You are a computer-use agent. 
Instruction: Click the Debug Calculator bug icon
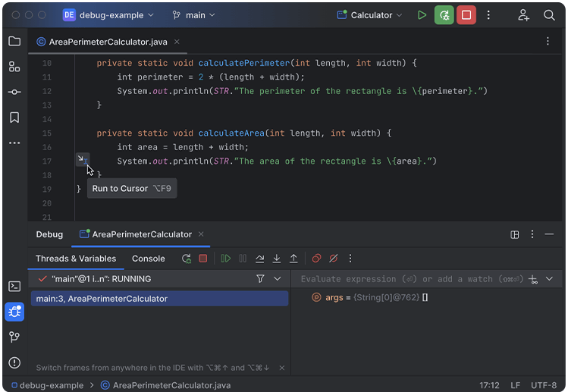coord(444,15)
